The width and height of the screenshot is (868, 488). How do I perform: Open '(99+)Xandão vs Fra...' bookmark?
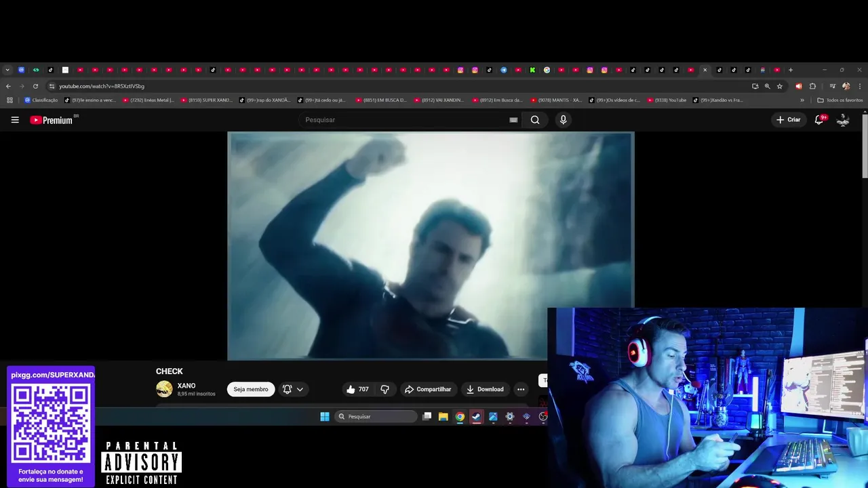click(718, 100)
